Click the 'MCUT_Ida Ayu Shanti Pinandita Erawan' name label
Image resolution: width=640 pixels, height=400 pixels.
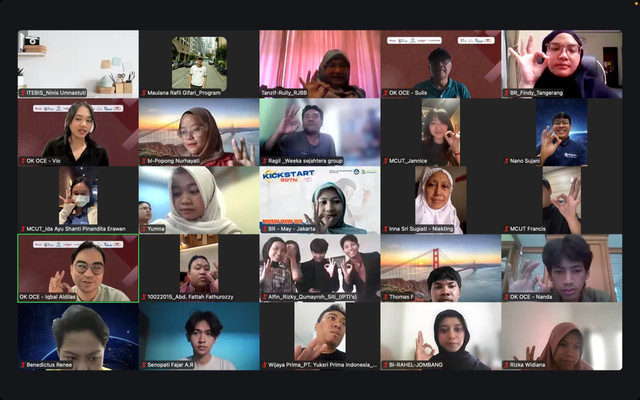click(76, 229)
